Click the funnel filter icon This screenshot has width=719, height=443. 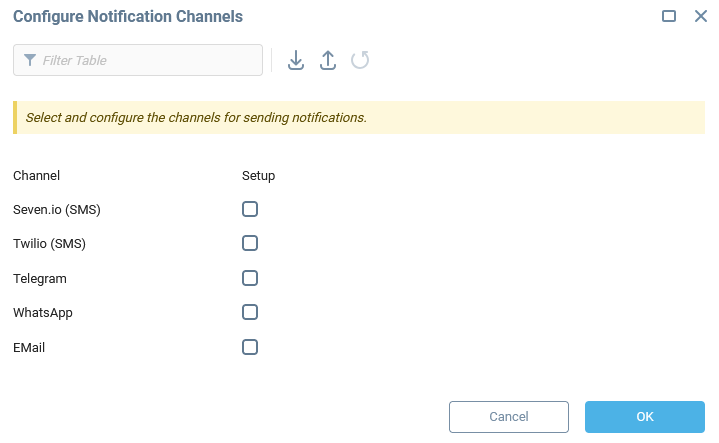click(30, 60)
